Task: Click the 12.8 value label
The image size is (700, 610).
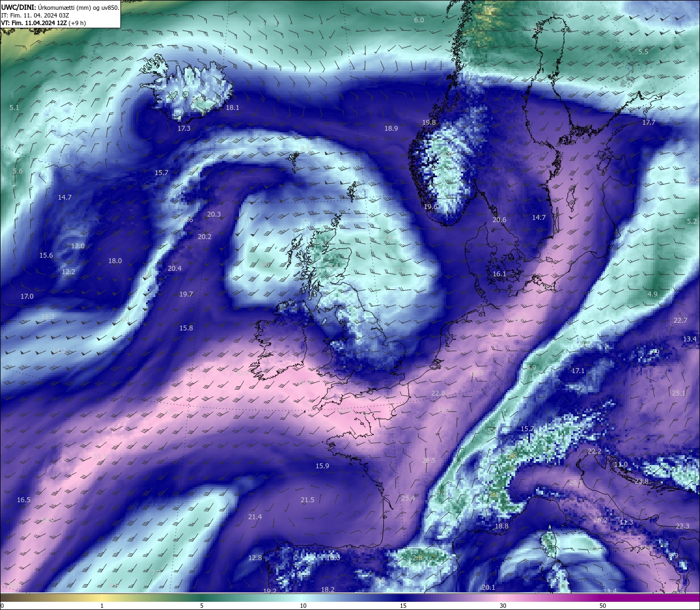Action: click(255, 558)
